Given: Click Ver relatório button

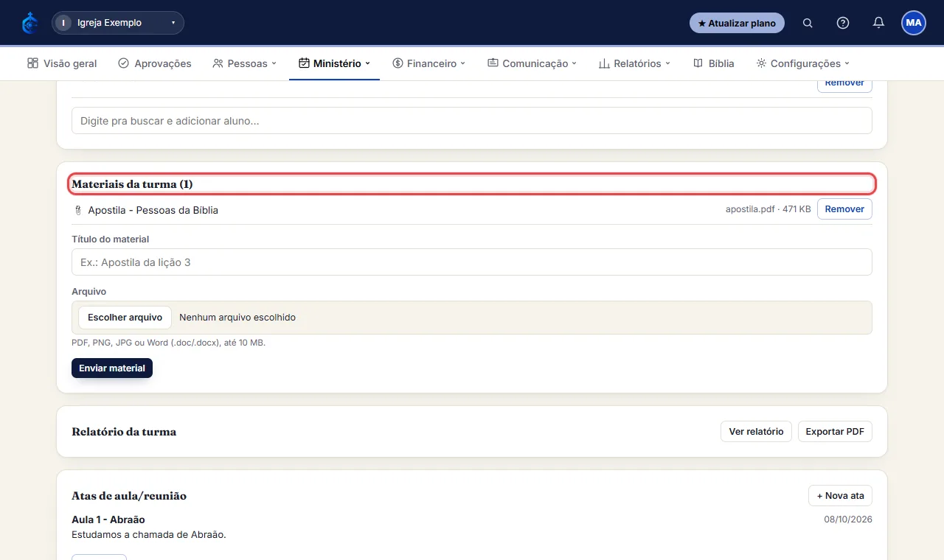Looking at the screenshot, I should click(756, 431).
